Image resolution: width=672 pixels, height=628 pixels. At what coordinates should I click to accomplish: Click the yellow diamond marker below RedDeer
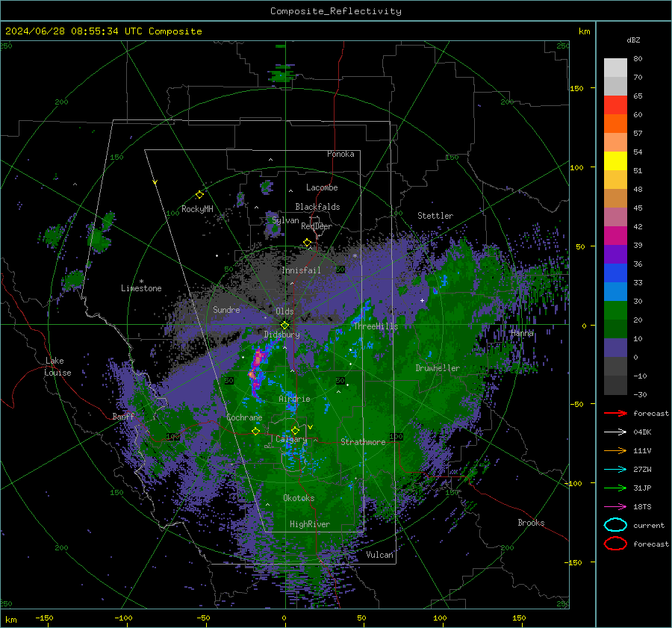pyautogui.click(x=308, y=243)
